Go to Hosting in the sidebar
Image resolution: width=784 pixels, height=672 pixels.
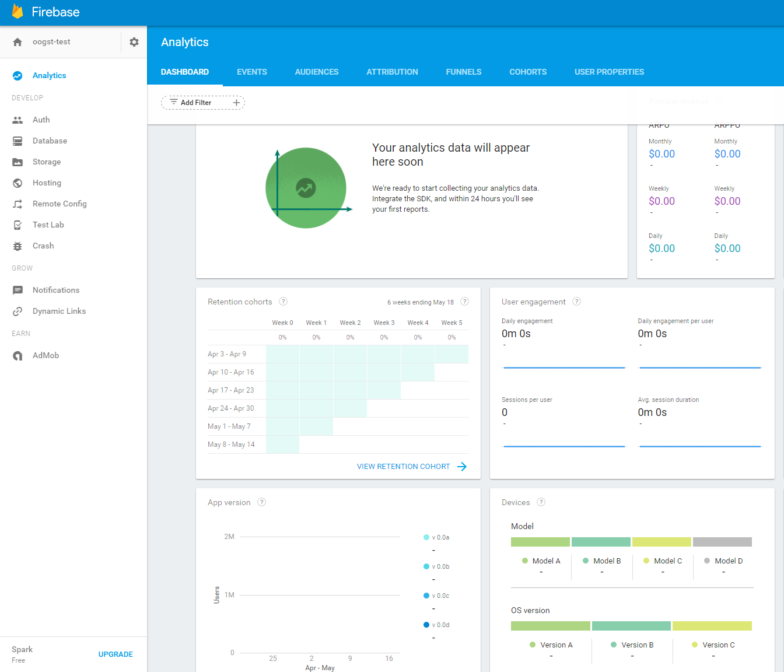47,183
